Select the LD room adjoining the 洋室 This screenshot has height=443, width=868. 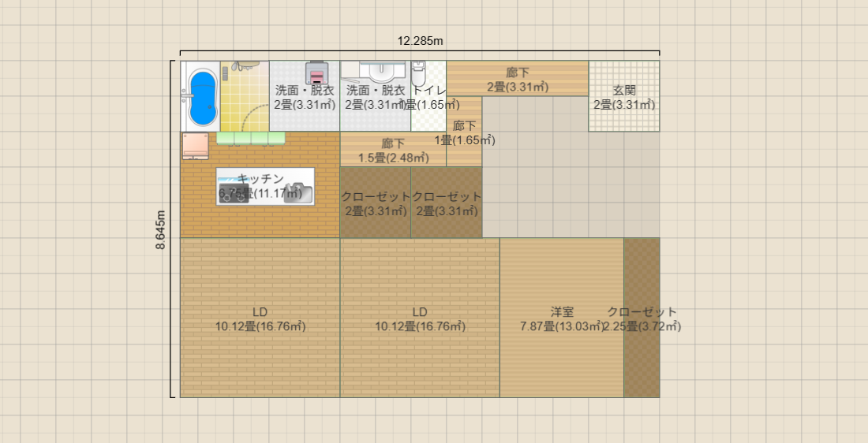click(420, 318)
